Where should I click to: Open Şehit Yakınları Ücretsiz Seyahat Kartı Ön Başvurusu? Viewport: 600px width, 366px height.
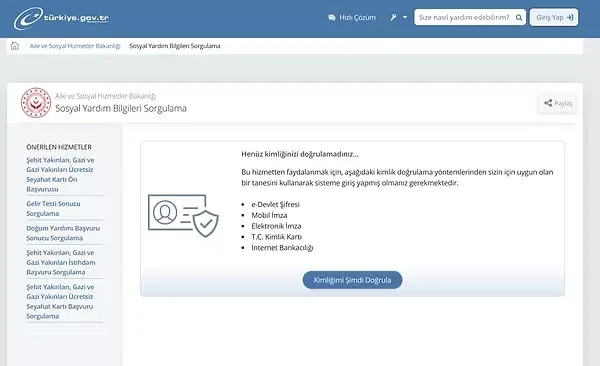pos(60,175)
